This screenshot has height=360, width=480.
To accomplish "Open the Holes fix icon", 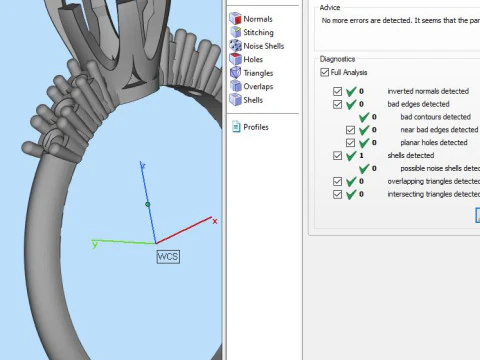I will point(235,59).
